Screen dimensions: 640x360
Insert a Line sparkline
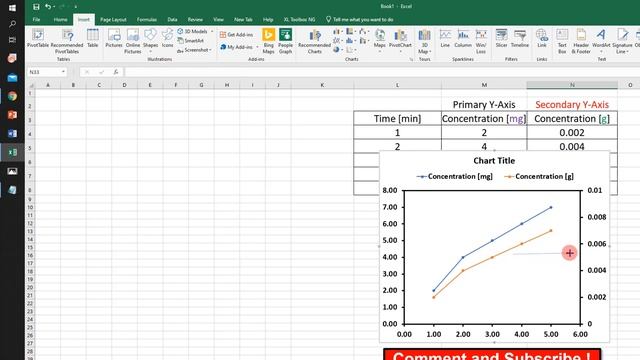pyautogui.click(x=445, y=38)
